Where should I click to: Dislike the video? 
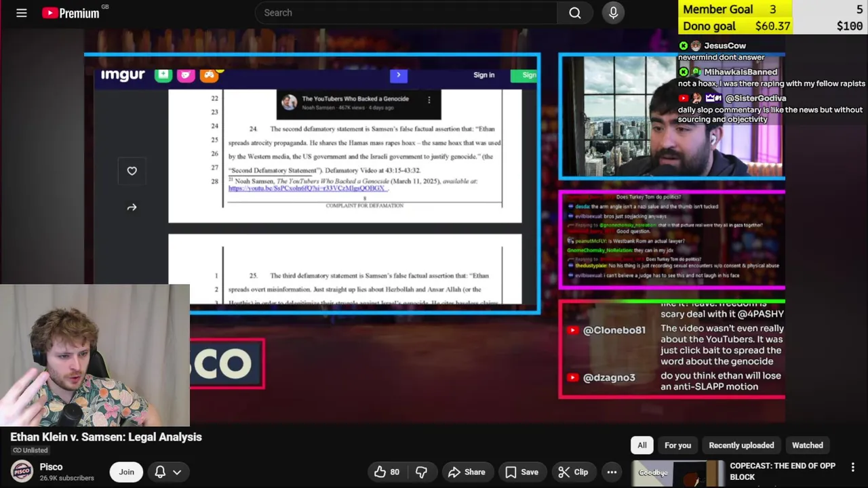point(422,472)
